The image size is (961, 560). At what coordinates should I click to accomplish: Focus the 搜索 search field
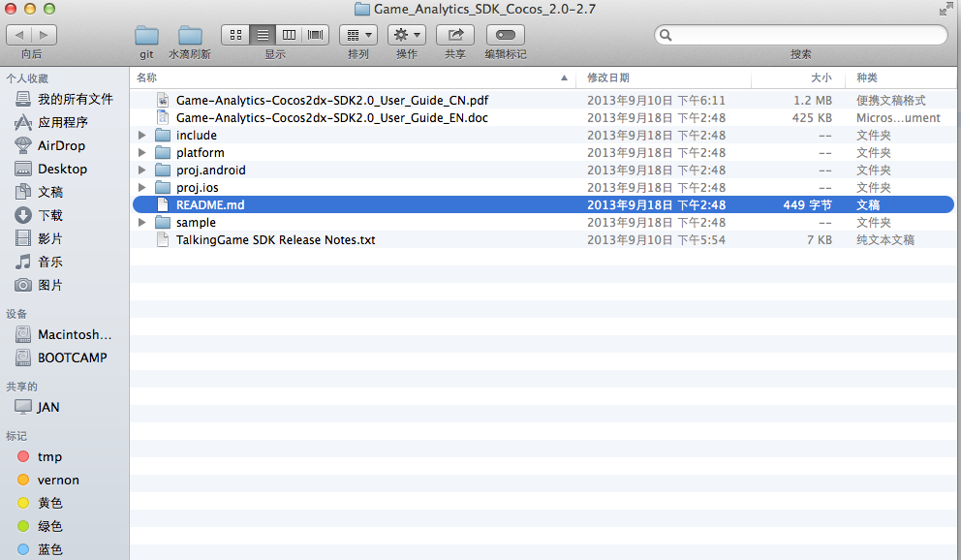click(x=801, y=35)
